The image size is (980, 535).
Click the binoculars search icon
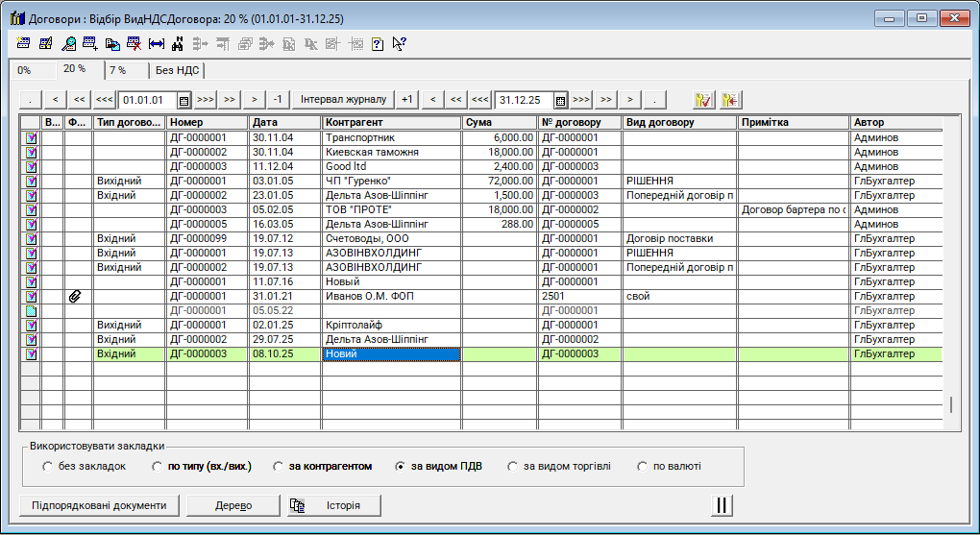coord(178,43)
